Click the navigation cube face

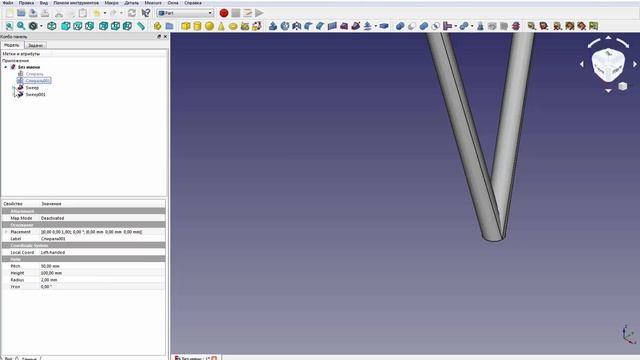click(608, 64)
